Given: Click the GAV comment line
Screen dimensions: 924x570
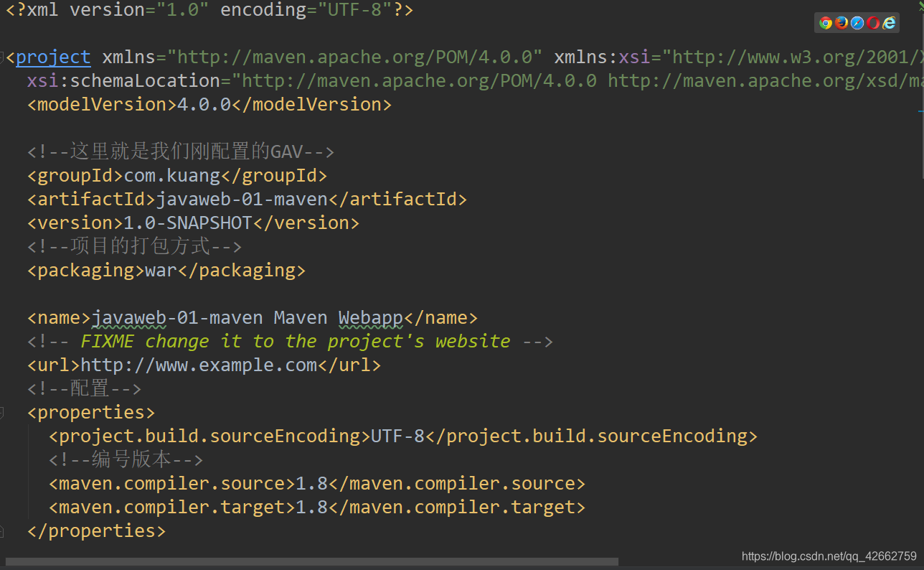Looking at the screenshot, I should click(181, 152).
